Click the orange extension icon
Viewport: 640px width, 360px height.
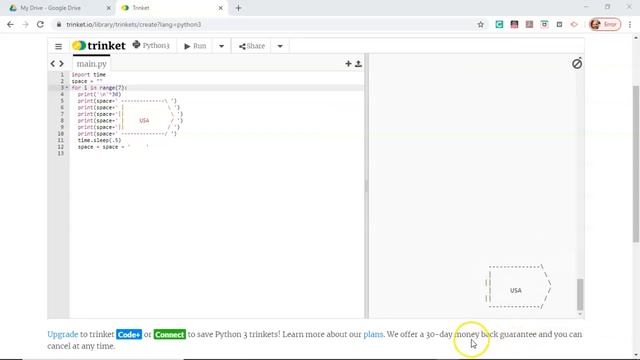pyautogui.click(x=574, y=24)
